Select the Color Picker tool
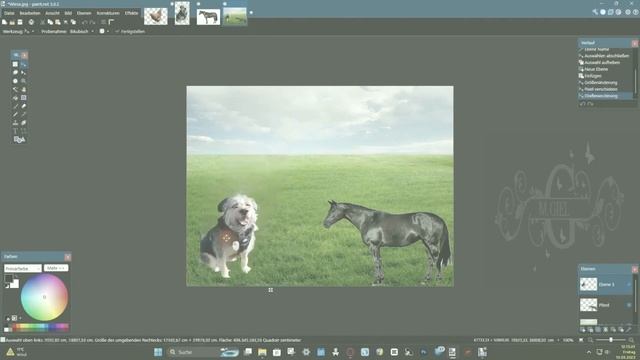640x360 pixels. (24, 114)
